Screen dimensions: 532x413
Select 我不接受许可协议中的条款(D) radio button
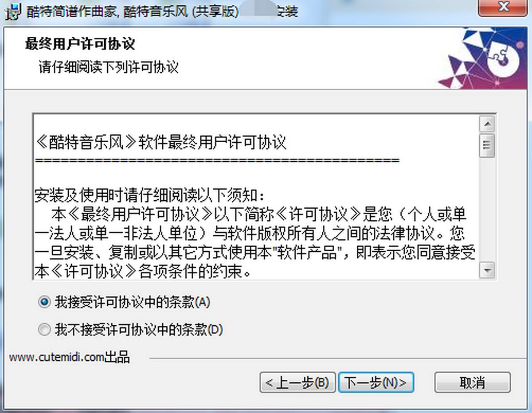pyautogui.click(x=44, y=330)
